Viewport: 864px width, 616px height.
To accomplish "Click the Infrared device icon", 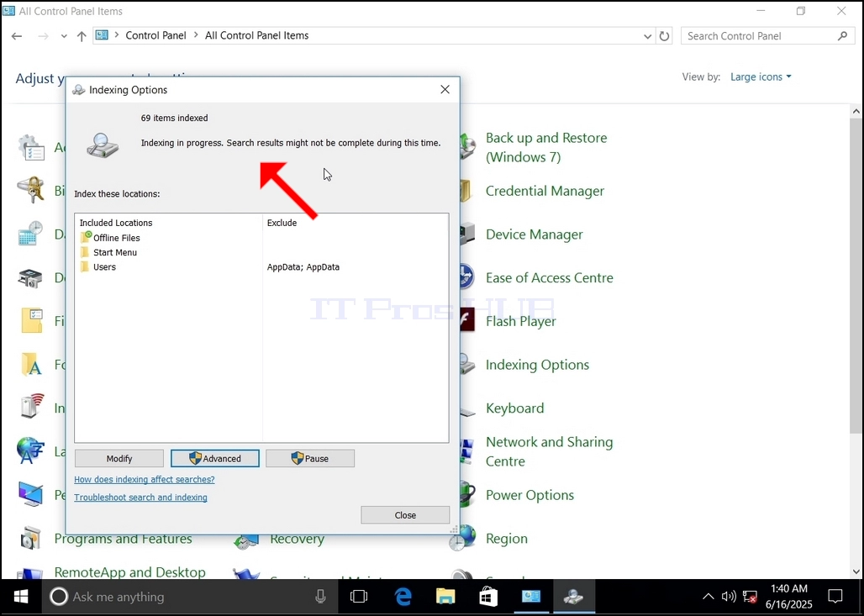I will (30, 408).
